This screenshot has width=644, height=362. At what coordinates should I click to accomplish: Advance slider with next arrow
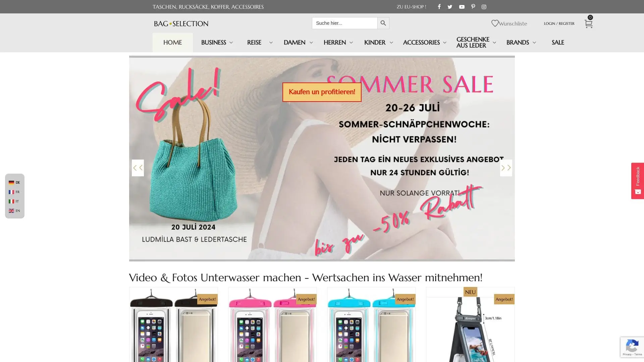click(506, 168)
